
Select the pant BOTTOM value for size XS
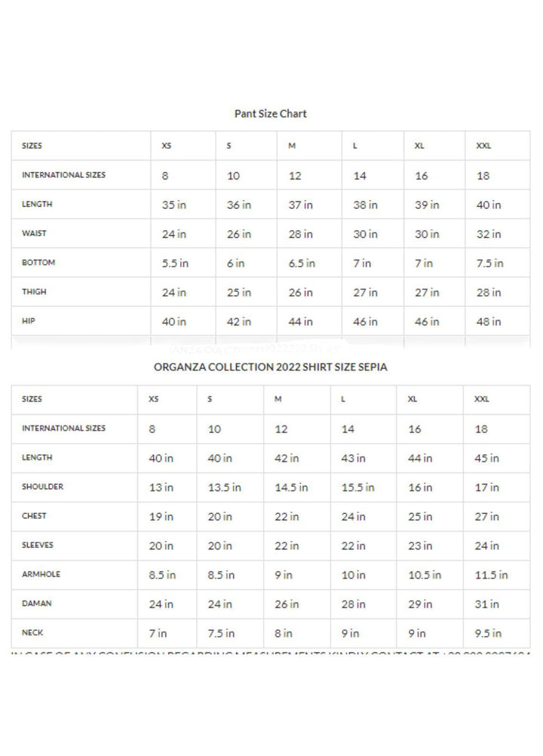click(175, 263)
